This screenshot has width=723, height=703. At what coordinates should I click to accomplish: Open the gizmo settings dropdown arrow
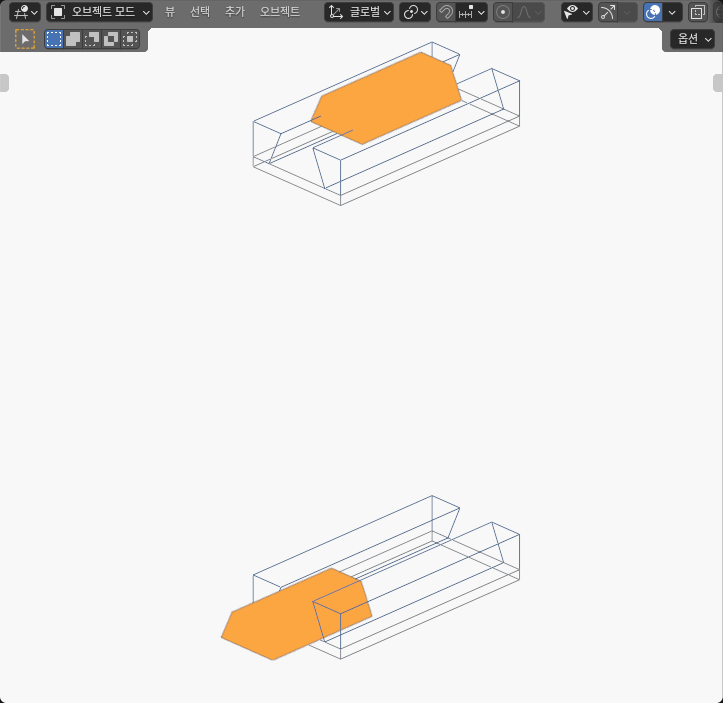tap(627, 12)
